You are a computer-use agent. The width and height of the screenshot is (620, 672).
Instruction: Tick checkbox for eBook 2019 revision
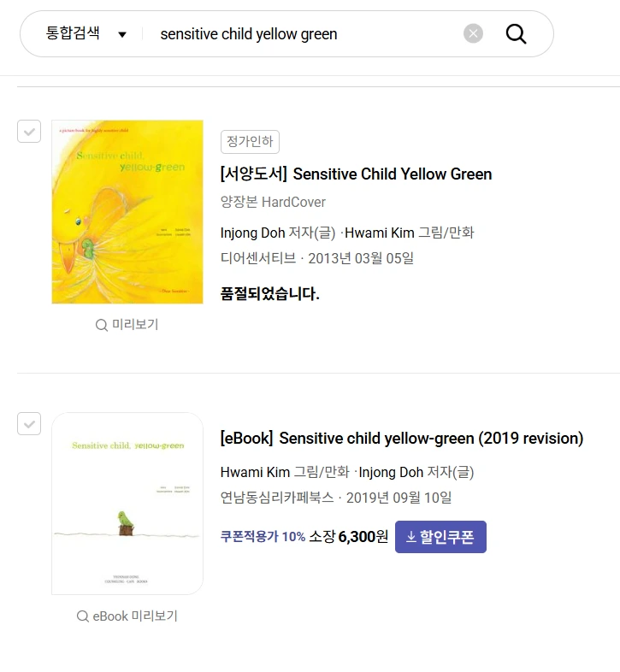click(29, 423)
